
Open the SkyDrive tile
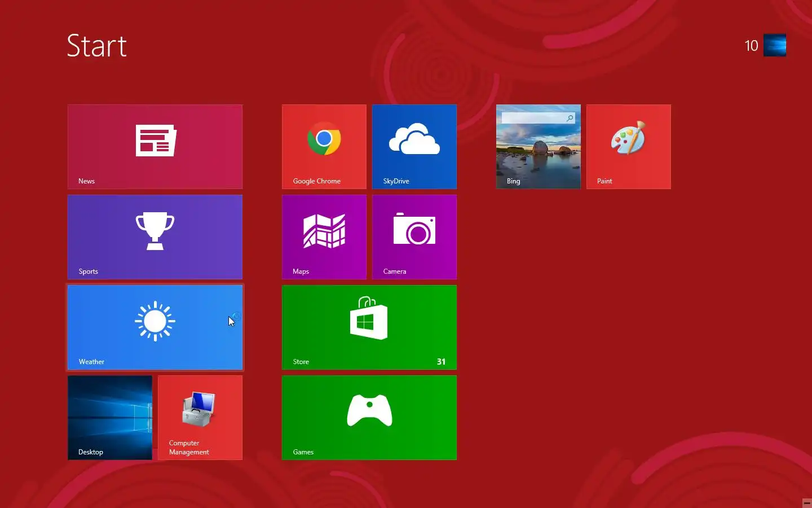click(414, 147)
